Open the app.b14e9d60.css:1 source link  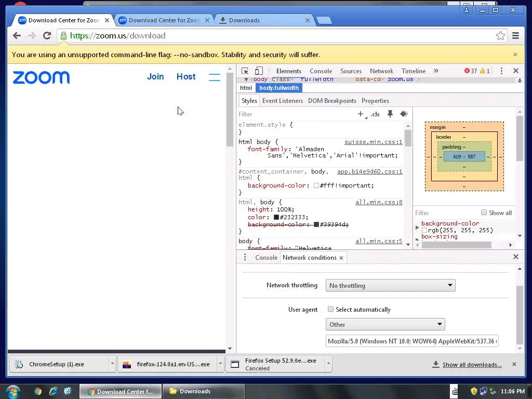[370, 171]
